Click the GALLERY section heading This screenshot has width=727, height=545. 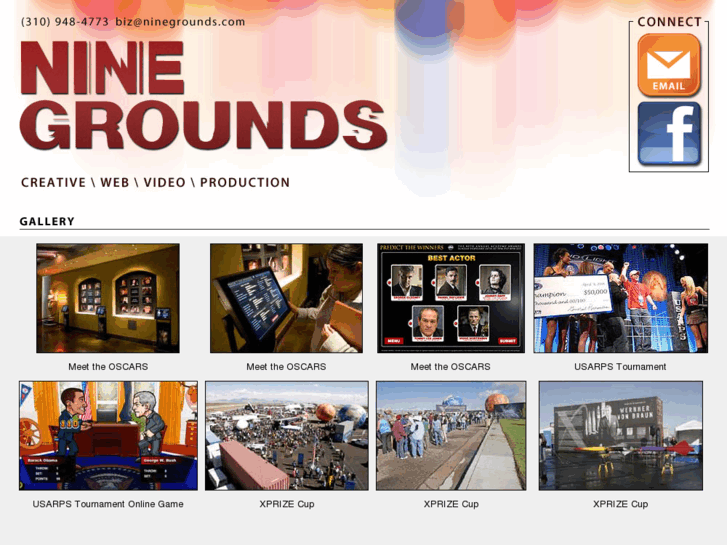(47, 221)
